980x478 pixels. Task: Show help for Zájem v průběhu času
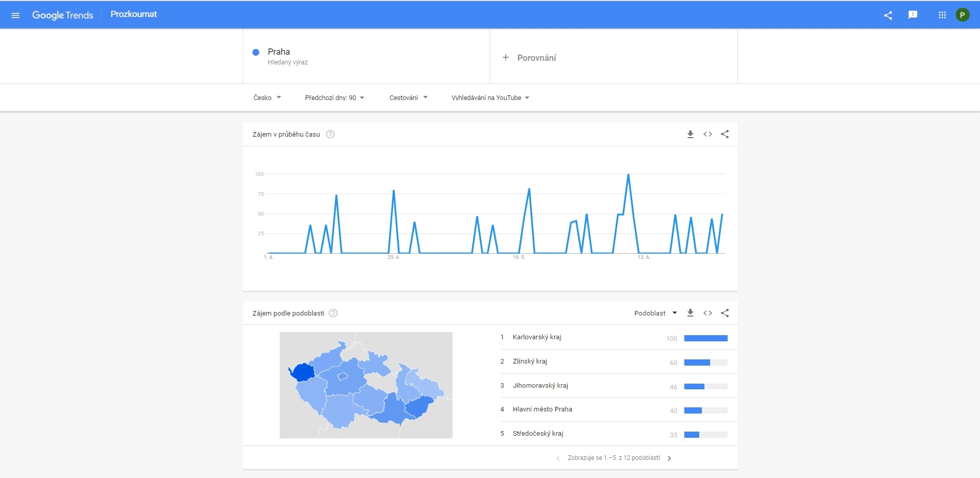coord(330,134)
